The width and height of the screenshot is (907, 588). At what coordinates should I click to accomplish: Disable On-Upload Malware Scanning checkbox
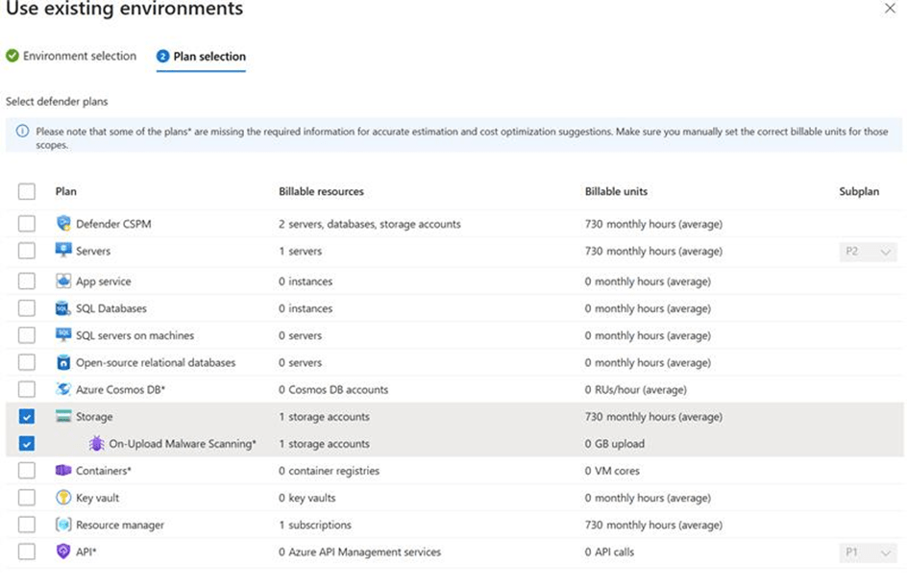click(x=27, y=444)
